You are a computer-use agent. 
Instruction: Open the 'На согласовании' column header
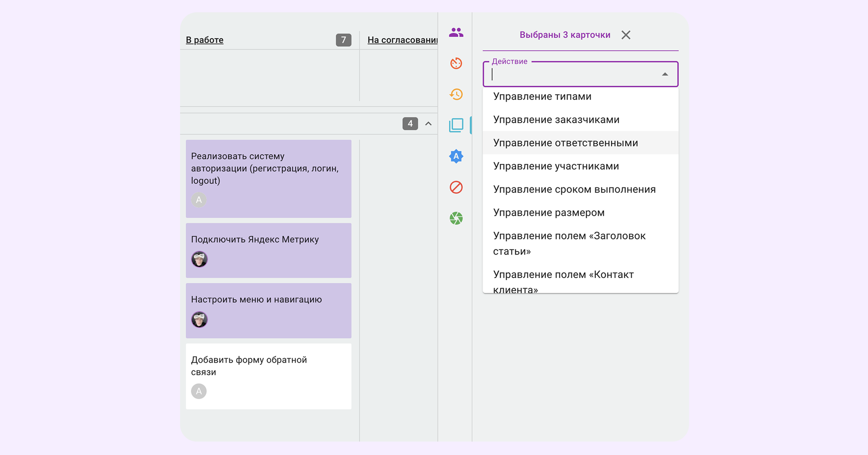point(402,40)
